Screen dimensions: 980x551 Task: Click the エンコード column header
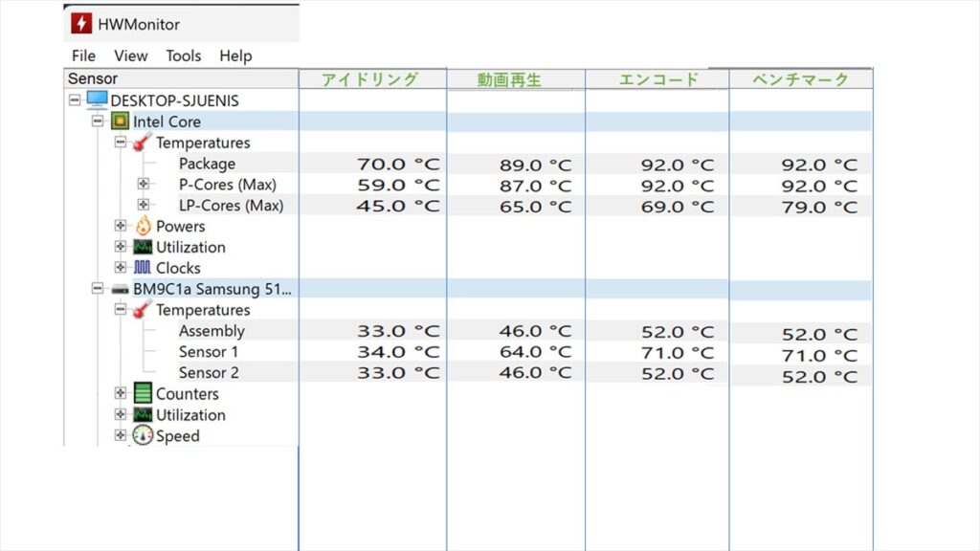[657, 79]
